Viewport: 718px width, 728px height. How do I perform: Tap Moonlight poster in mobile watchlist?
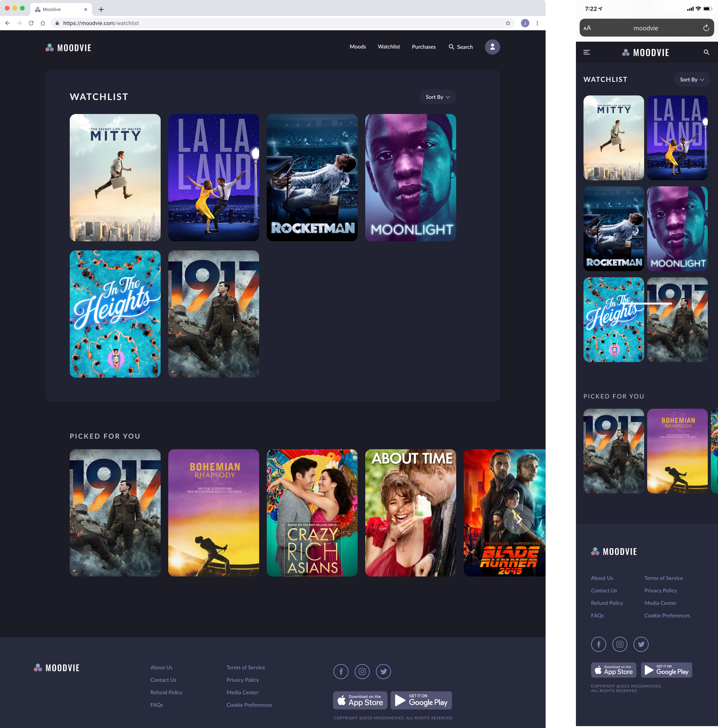point(677,229)
